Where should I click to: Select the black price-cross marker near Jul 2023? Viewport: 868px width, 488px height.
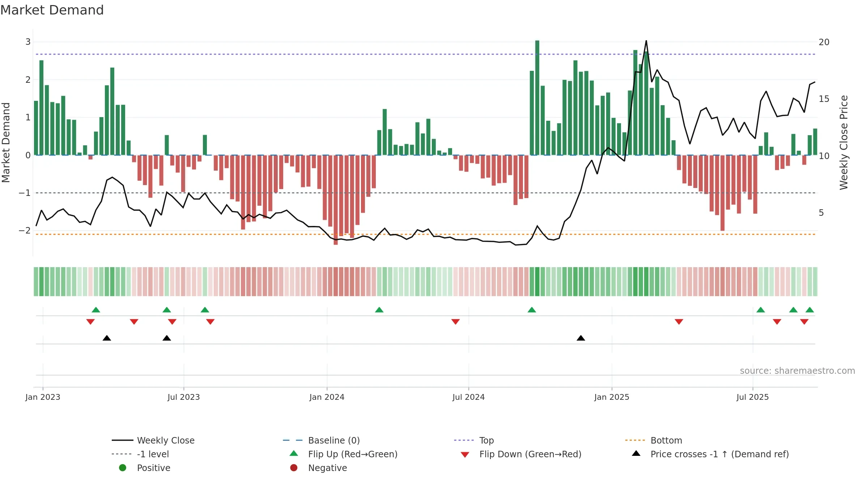click(x=167, y=338)
